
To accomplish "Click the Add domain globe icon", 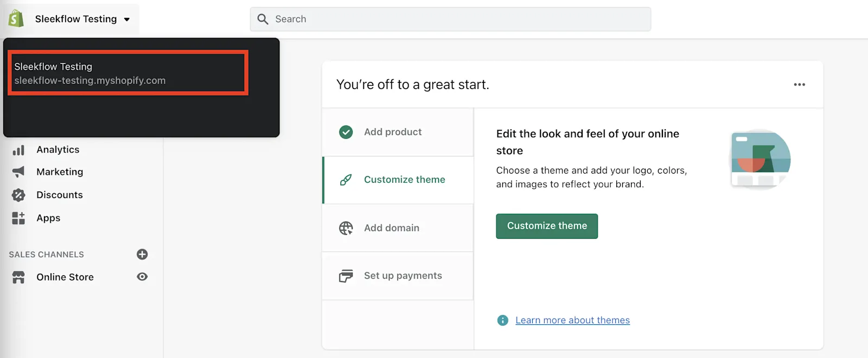I will (x=346, y=228).
